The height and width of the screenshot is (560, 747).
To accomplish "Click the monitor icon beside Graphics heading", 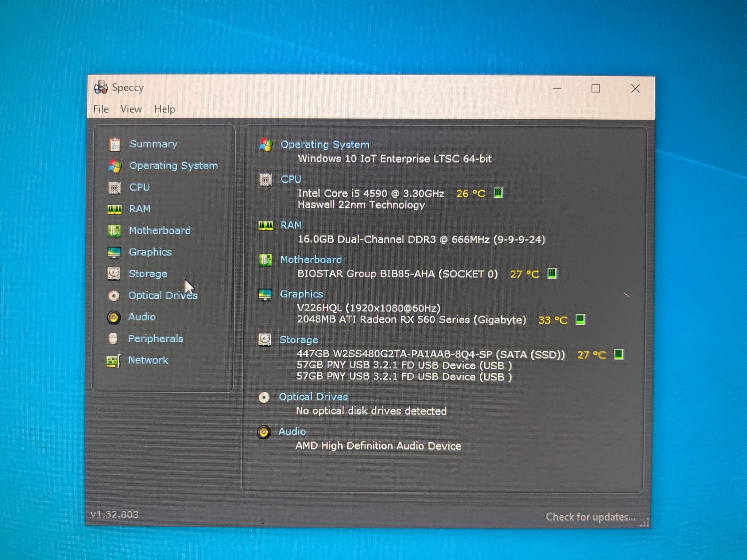I will [x=265, y=294].
